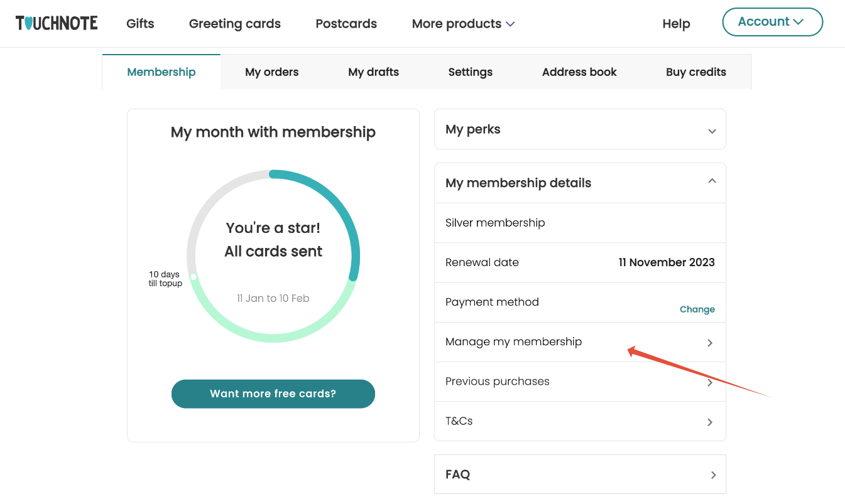Click the FAQ chevron arrow
Screen dimensions: 845x504
[x=713, y=475]
